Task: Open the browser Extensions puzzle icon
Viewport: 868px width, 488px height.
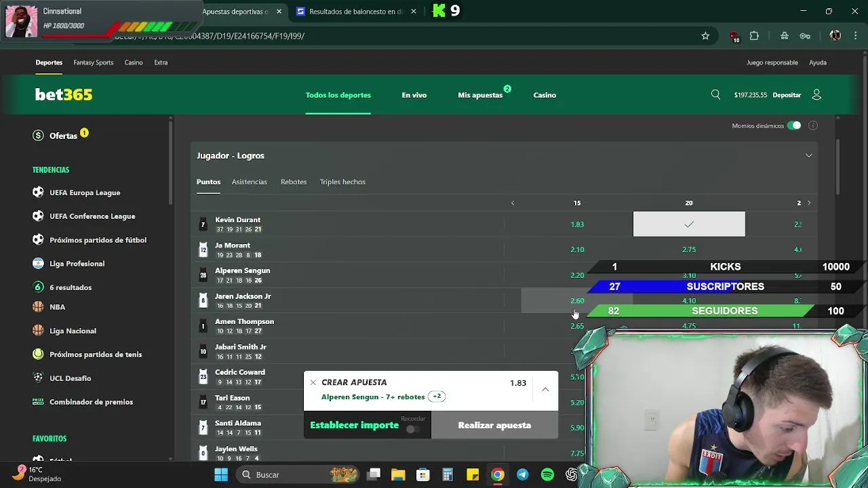Action: pyautogui.click(x=754, y=36)
